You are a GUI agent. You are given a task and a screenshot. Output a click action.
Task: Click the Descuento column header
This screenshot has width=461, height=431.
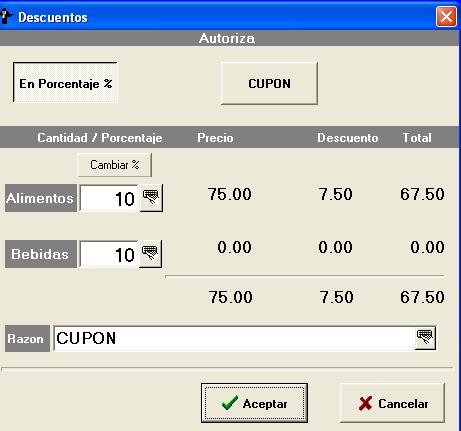(x=348, y=138)
